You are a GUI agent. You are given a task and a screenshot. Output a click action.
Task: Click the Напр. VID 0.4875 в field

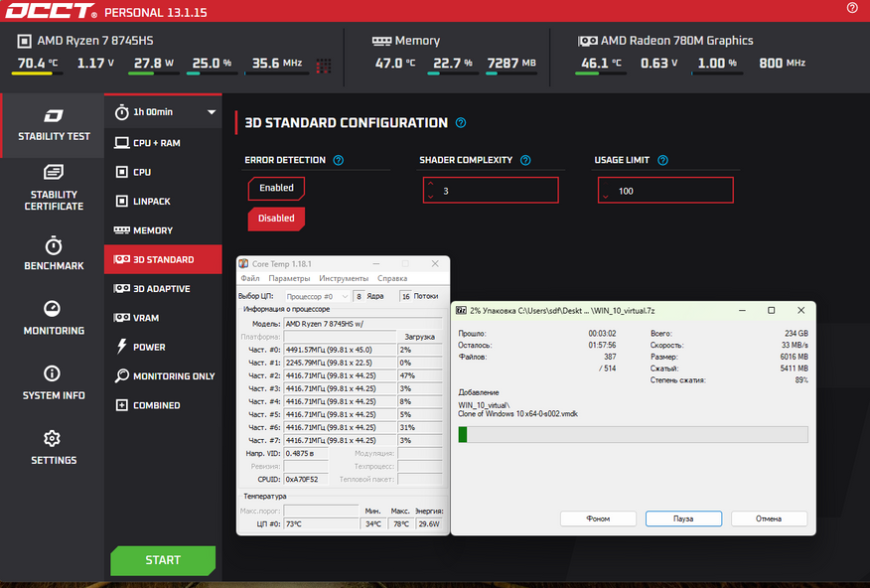pyautogui.click(x=306, y=453)
